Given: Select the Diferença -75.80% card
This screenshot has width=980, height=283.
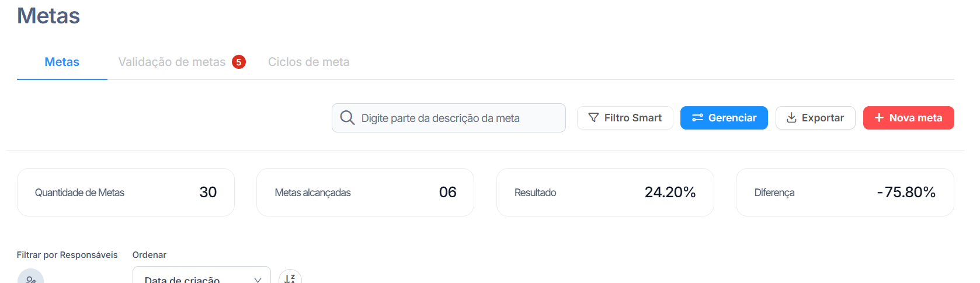Looking at the screenshot, I should coord(845,192).
